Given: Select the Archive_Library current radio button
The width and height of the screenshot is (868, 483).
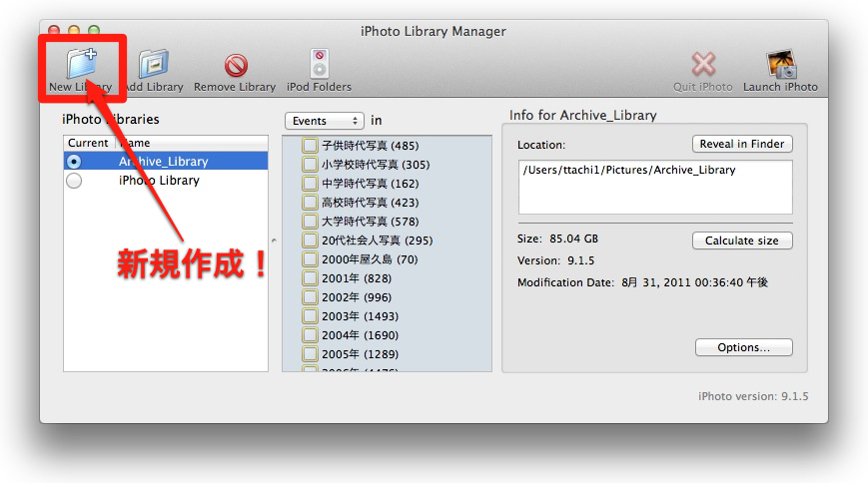Looking at the screenshot, I should coord(74,162).
